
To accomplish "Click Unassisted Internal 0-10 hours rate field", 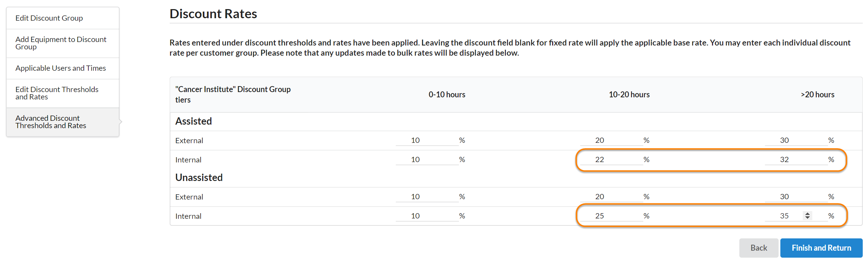I will pos(427,216).
